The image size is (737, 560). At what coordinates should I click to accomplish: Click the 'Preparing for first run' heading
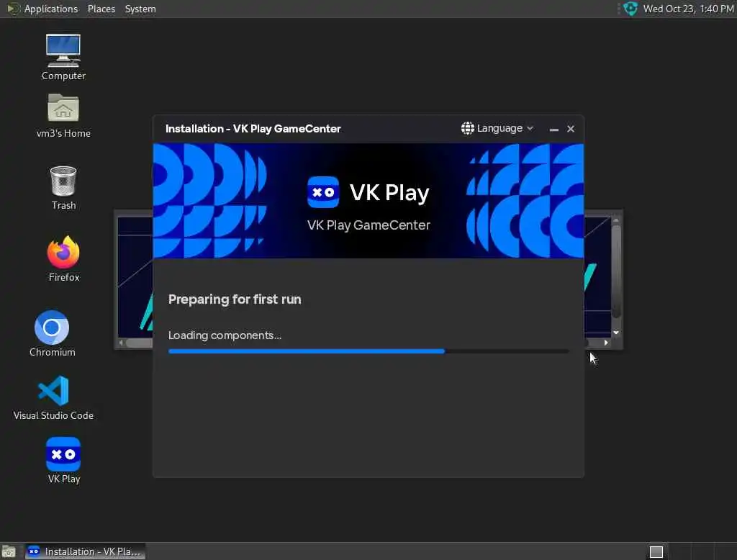235,299
